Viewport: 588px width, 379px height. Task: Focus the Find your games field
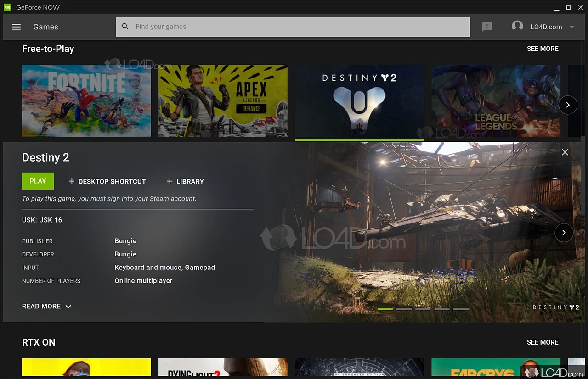[x=293, y=27]
